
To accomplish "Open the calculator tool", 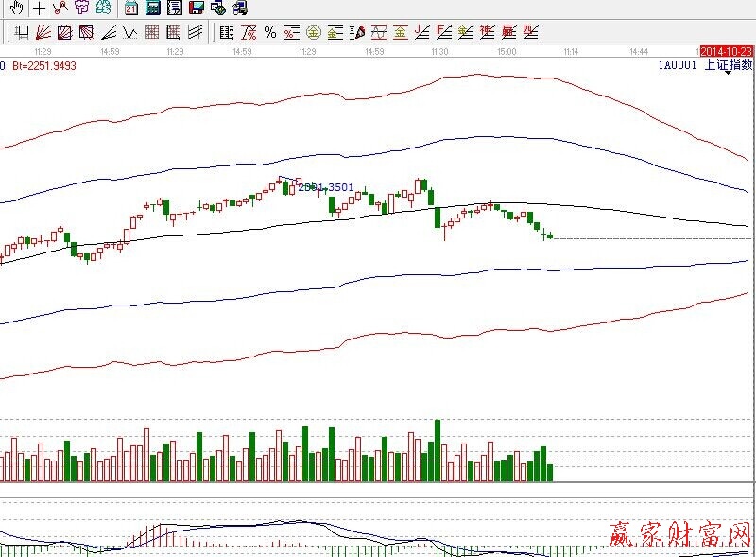I will [x=152, y=9].
